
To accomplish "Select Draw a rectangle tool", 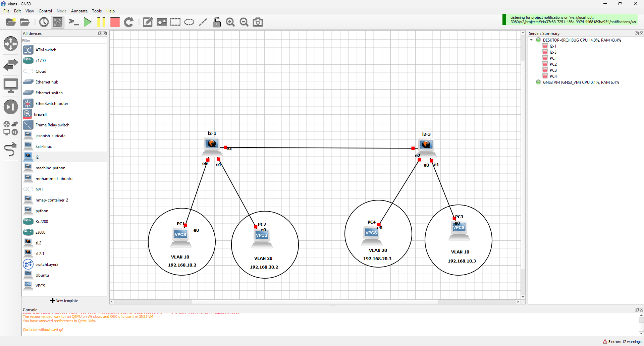I will click(175, 22).
